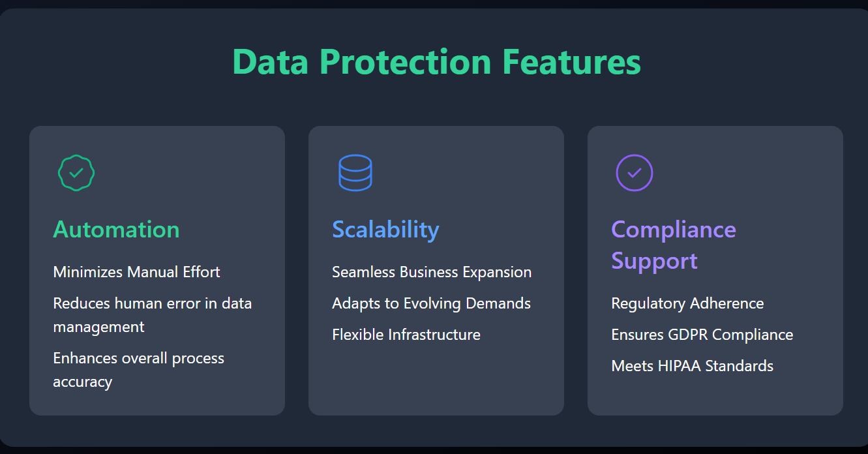The height and width of the screenshot is (454, 868).
Task: Click Reduces human error in data management
Action: pyautogui.click(x=152, y=315)
